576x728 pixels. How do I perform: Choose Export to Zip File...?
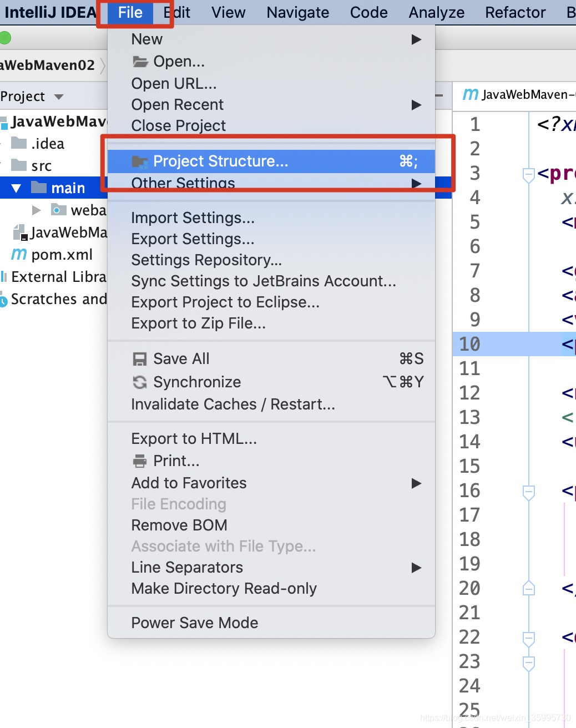tap(271, 323)
